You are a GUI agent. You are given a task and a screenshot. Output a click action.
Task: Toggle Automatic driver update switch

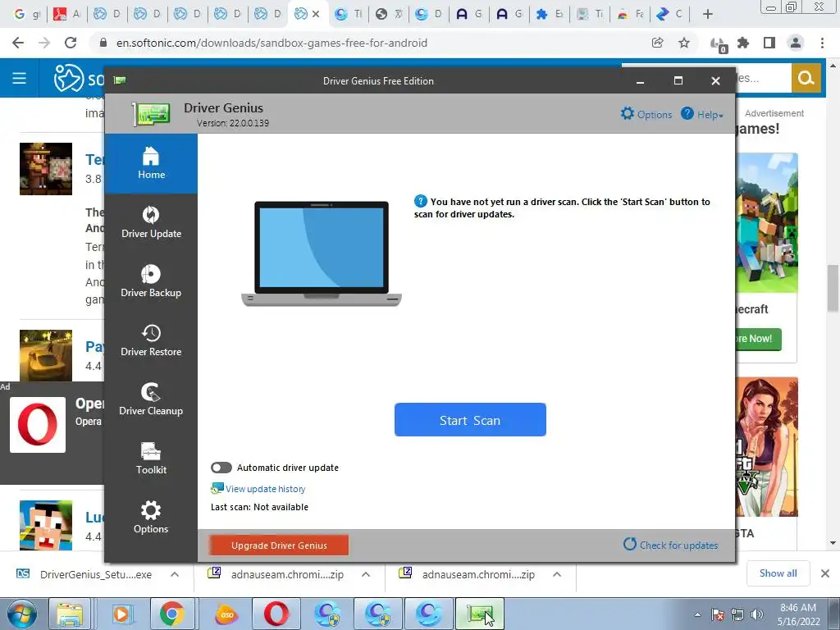click(221, 468)
